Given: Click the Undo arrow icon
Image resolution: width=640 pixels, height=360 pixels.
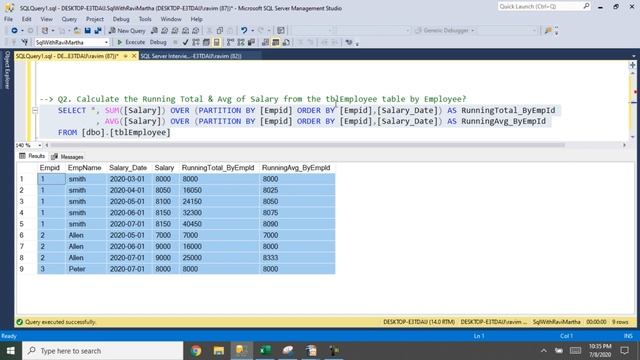Looking at the screenshot, I should (x=244, y=31).
